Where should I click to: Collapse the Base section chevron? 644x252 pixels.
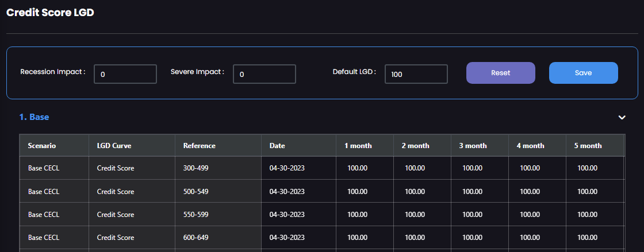click(x=622, y=117)
